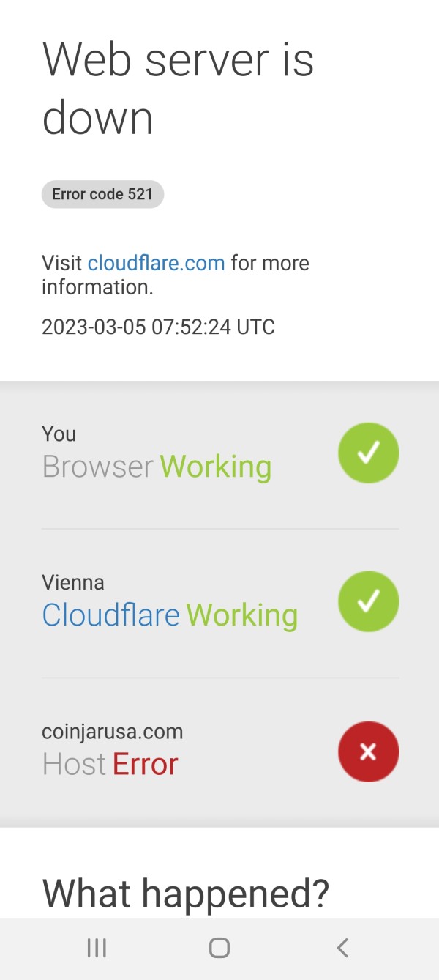Tap the gray 'Host' status word
The width and height of the screenshot is (439, 980).
click(x=74, y=765)
